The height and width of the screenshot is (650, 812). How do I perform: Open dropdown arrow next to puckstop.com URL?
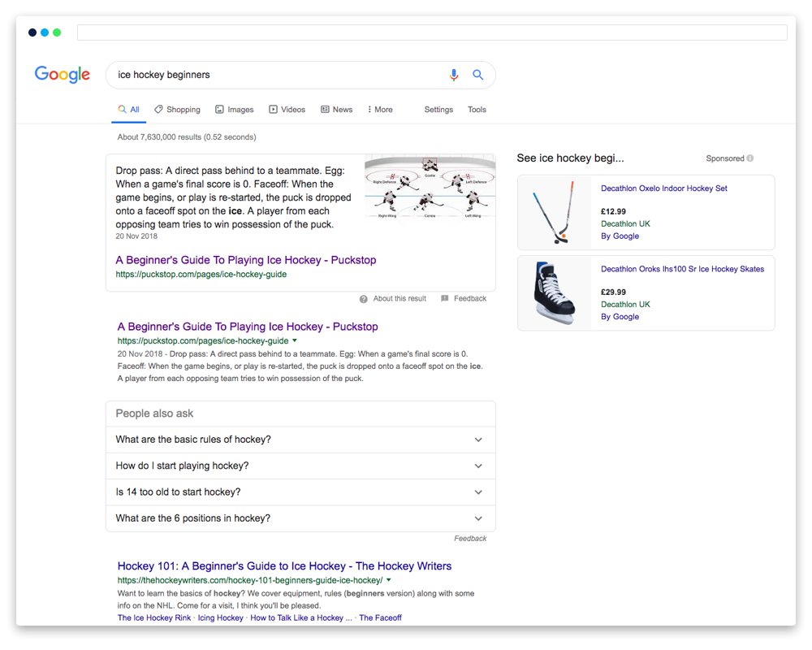pyautogui.click(x=295, y=341)
